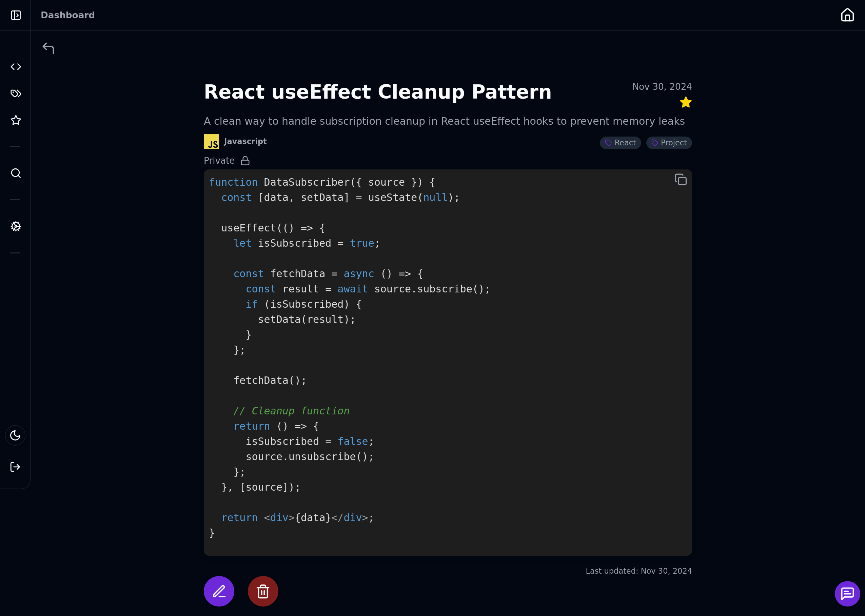Click the Javascript language badge icon
This screenshot has height=616, width=865.
(x=211, y=142)
